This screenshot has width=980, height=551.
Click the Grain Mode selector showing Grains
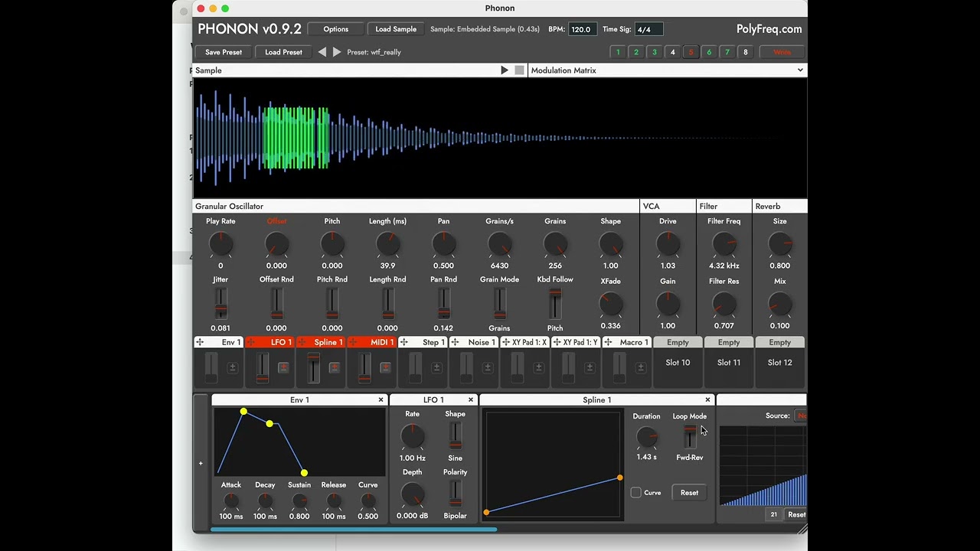[x=499, y=305]
